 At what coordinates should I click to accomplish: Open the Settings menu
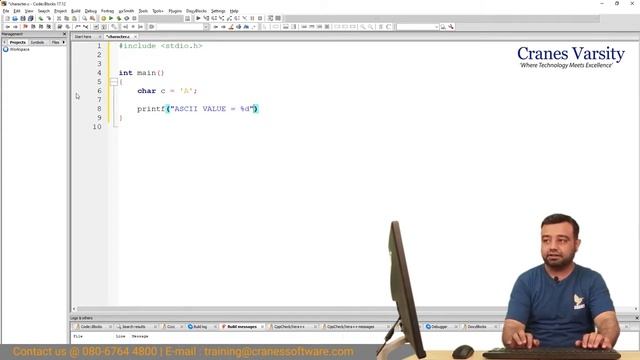point(218,11)
